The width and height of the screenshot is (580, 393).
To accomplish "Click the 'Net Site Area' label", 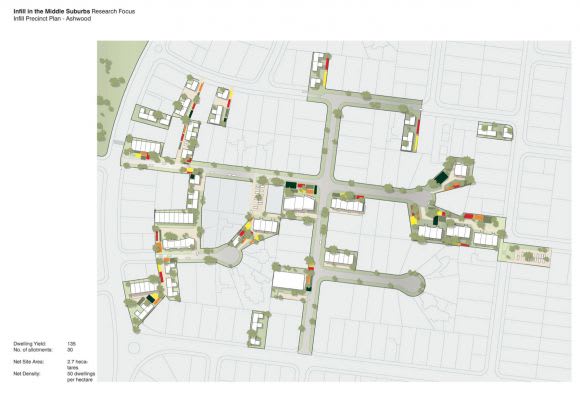I will (x=28, y=362).
